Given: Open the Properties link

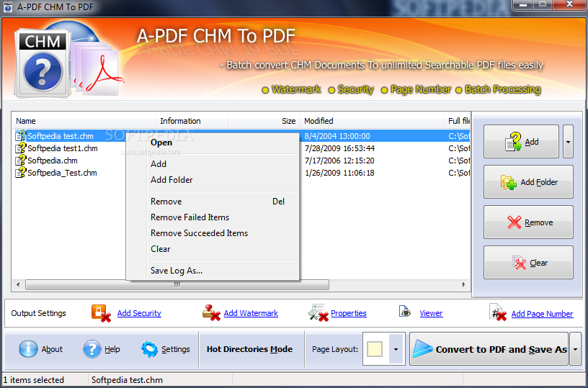Looking at the screenshot, I should click(x=349, y=313).
